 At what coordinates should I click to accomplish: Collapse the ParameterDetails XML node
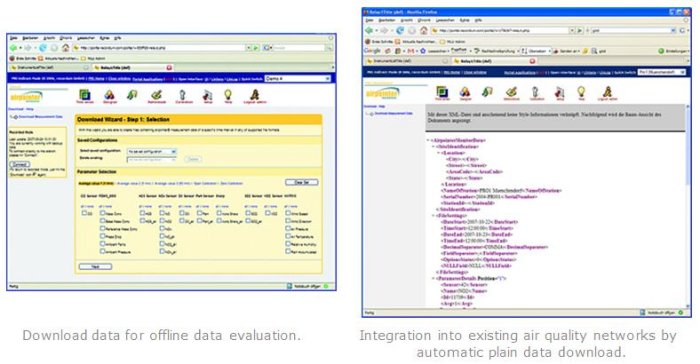point(433,279)
